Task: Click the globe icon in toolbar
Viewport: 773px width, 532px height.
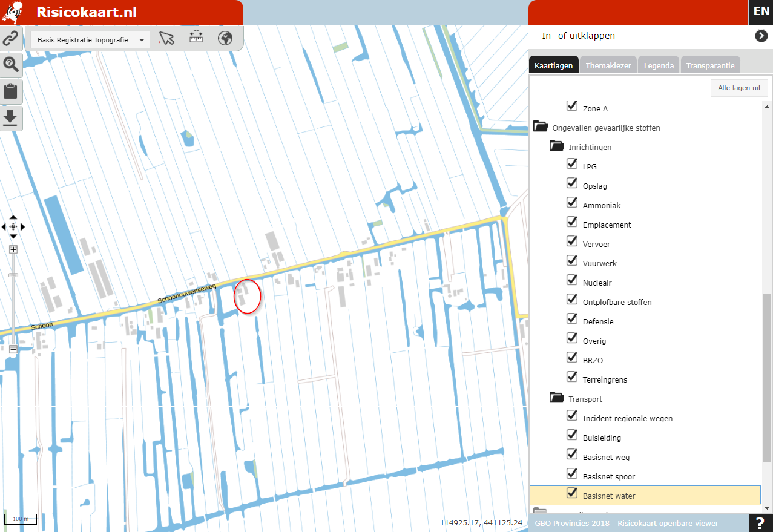Action: [226, 39]
